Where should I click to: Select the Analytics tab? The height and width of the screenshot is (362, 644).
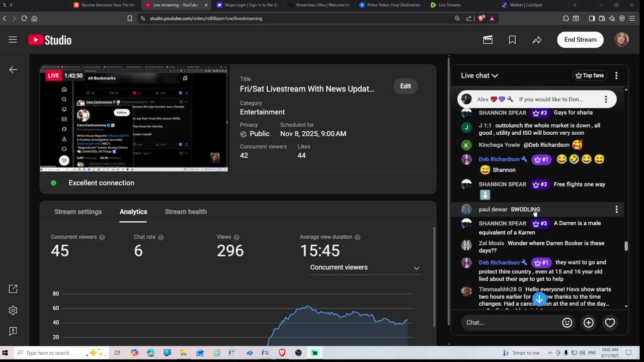(133, 212)
